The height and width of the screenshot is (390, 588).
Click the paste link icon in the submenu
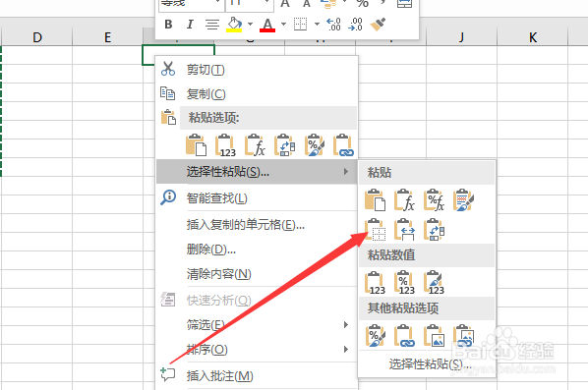[405, 336]
